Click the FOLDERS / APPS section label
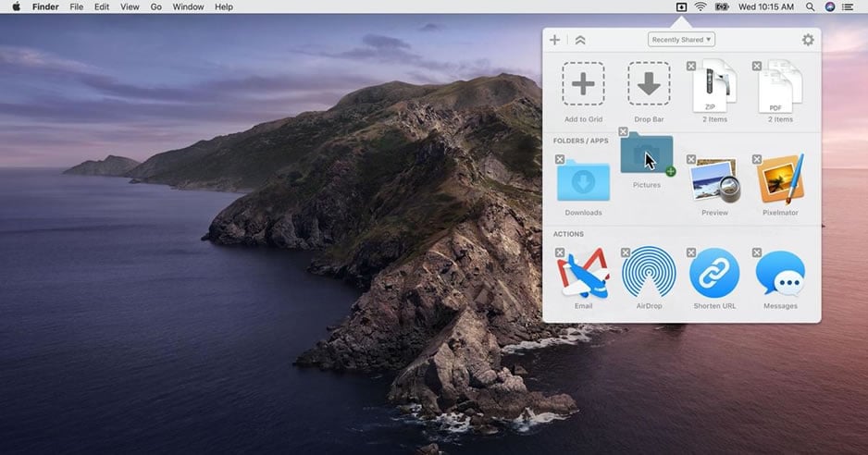The image size is (868, 455). click(x=581, y=141)
